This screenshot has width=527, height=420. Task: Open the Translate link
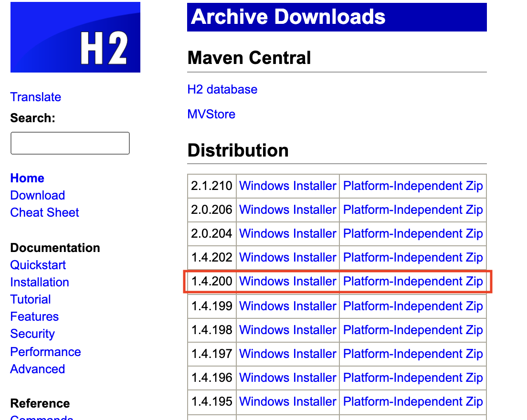[36, 97]
